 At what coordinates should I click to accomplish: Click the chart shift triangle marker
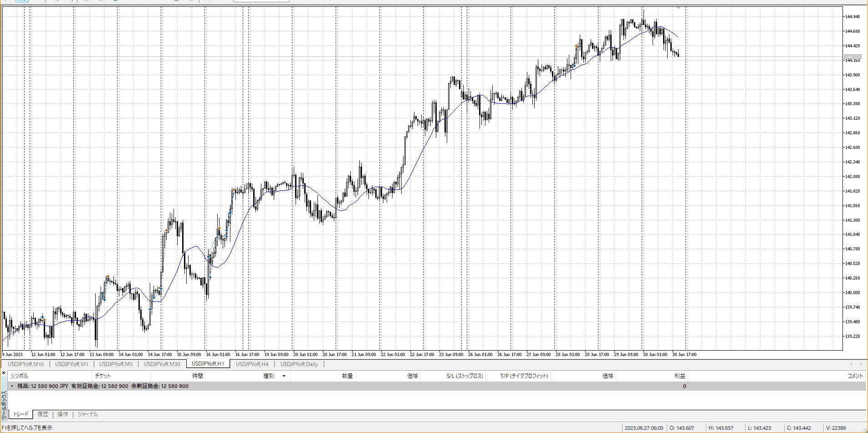click(x=679, y=8)
